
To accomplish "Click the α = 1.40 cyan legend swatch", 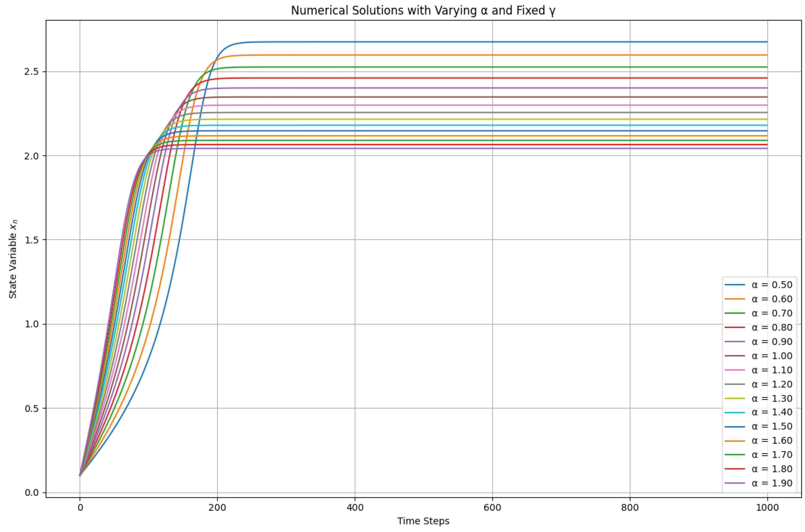I will tap(734, 412).
